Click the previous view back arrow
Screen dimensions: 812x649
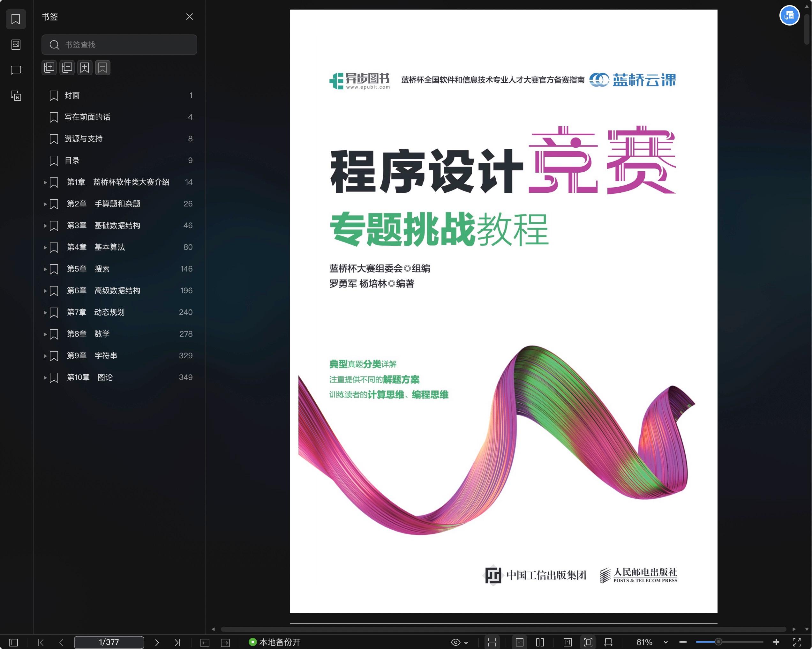click(x=205, y=643)
